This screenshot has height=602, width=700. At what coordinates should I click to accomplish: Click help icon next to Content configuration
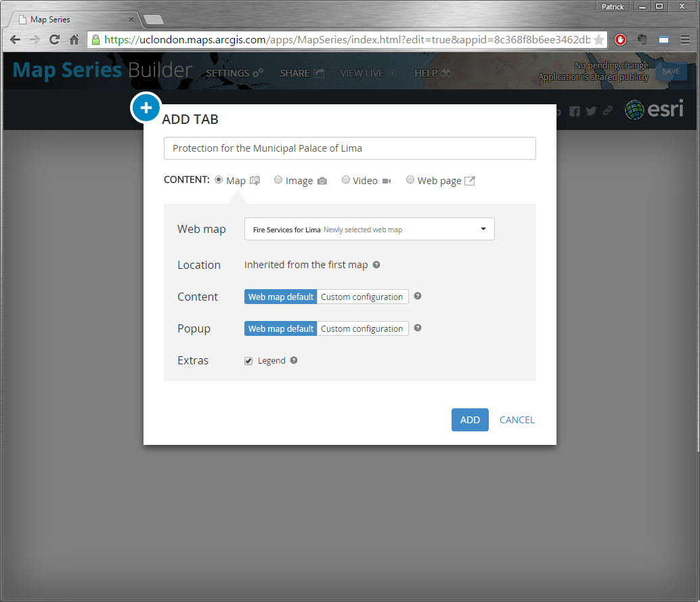418,297
